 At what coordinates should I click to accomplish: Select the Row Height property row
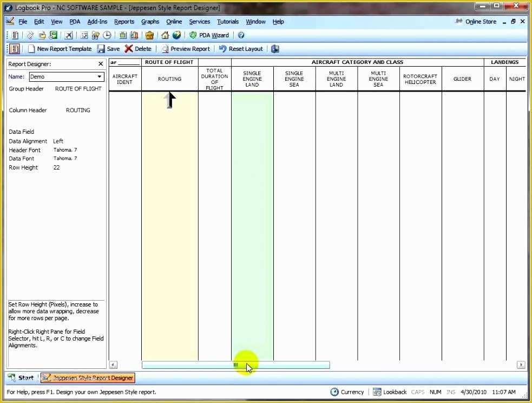click(55, 167)
